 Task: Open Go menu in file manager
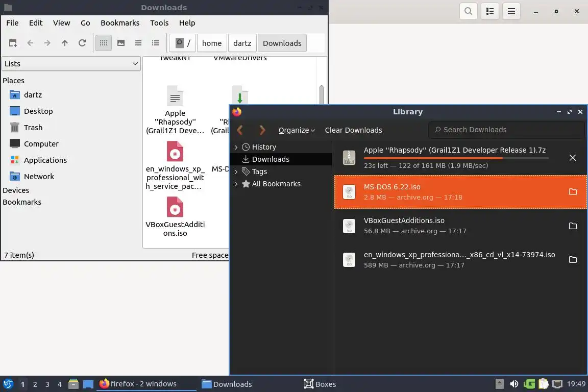point(86,23)
